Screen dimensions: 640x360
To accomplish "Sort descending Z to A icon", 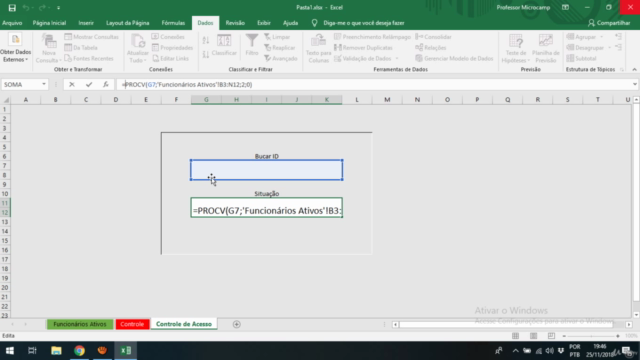I will coord(206,54).
